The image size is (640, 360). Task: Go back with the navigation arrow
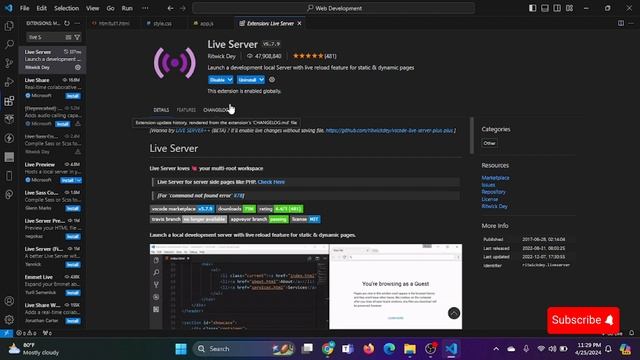coord(170,8)
